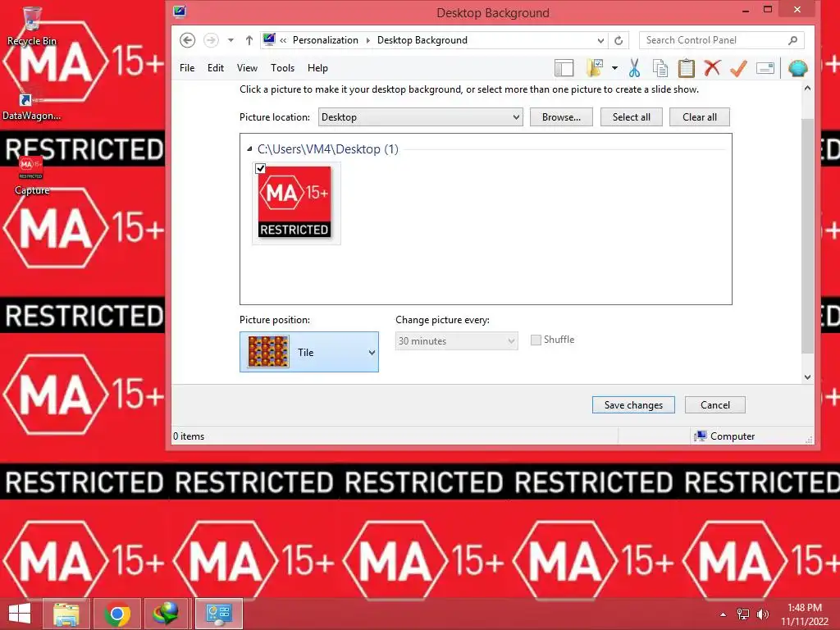Screen dimensions: 840x630
Task: Click Save changes button
Action: [x=633, y=405]
